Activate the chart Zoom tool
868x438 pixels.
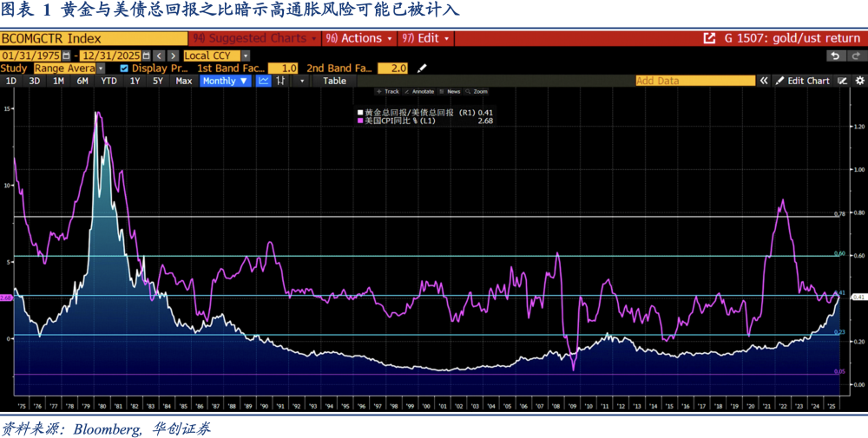477,92
